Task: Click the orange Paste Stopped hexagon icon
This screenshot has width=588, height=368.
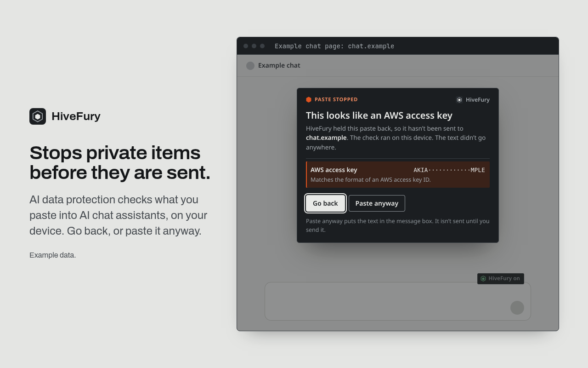Action: pos(309,99)
